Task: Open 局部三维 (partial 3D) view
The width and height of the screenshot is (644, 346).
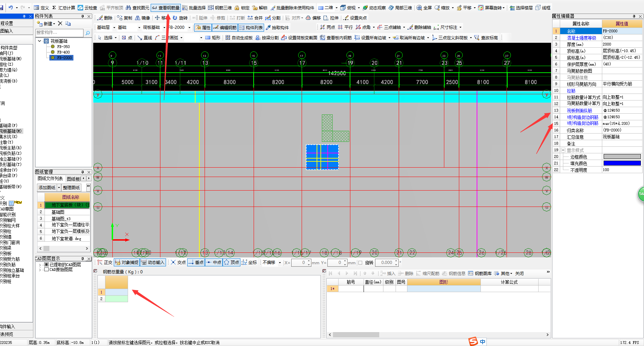Action: (x=400, y=8)
